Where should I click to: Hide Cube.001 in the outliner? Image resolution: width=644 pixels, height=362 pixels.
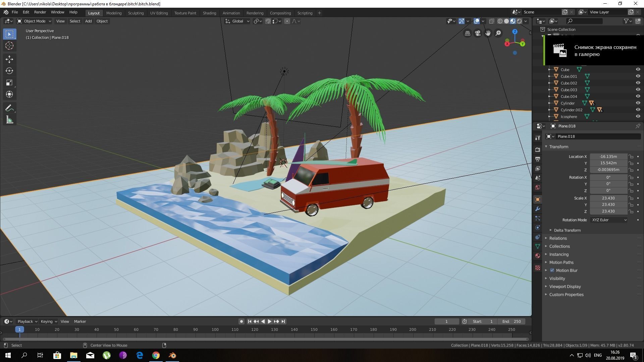(x=638, y=76)
